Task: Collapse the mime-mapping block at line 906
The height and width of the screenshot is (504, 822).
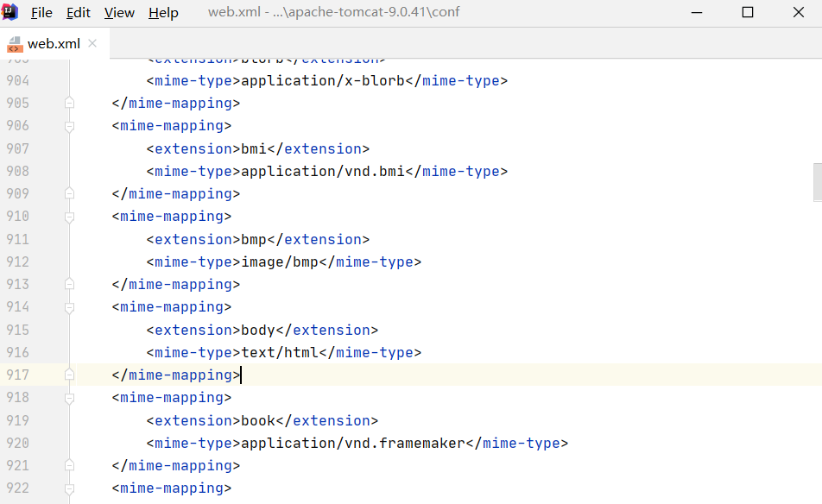Action: click(x=69, y=126)
